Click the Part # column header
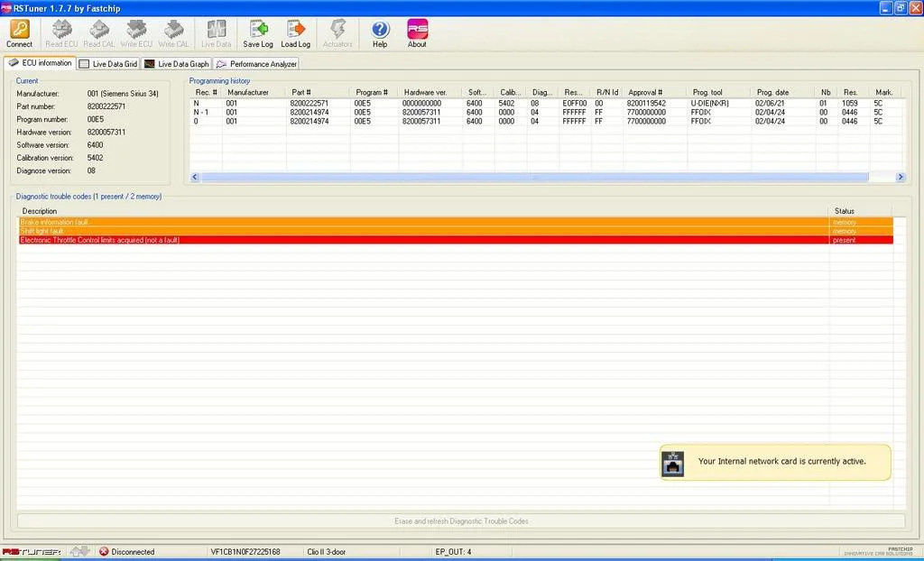Screen dimensions: 924x561 tap(318, 93)
